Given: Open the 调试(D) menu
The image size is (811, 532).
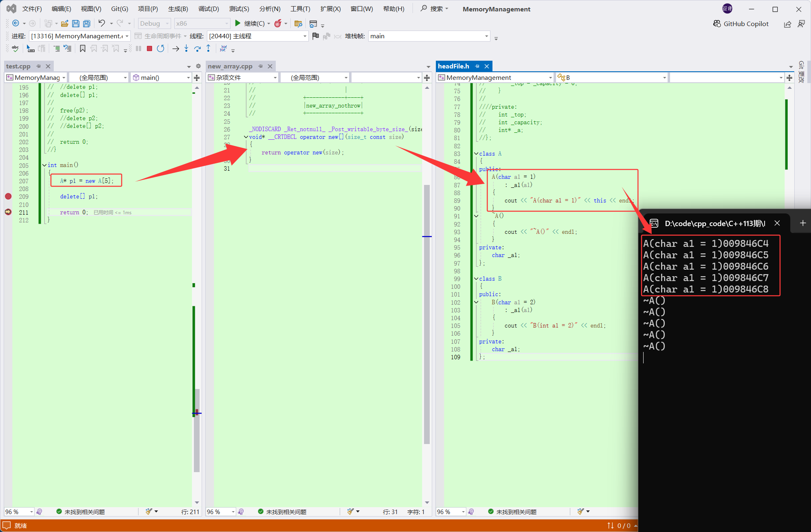Looking at the screenshot, I should click(x=209, y=9).
